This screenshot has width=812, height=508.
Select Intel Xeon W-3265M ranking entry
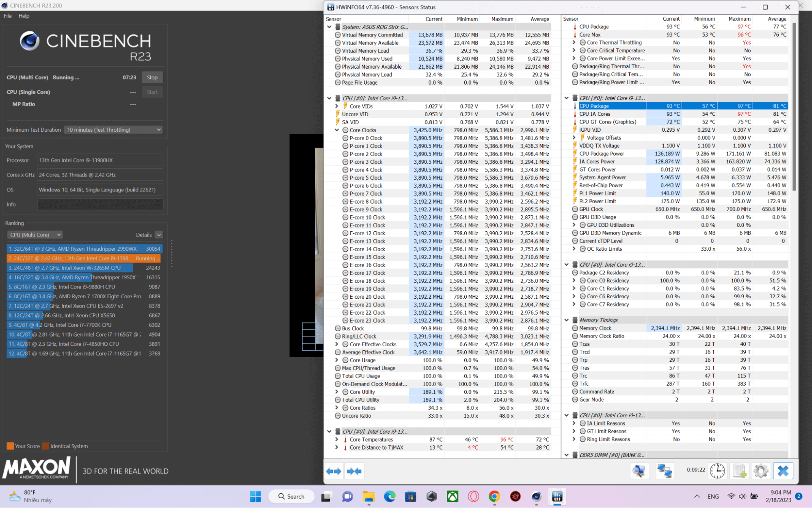[84, 268]
